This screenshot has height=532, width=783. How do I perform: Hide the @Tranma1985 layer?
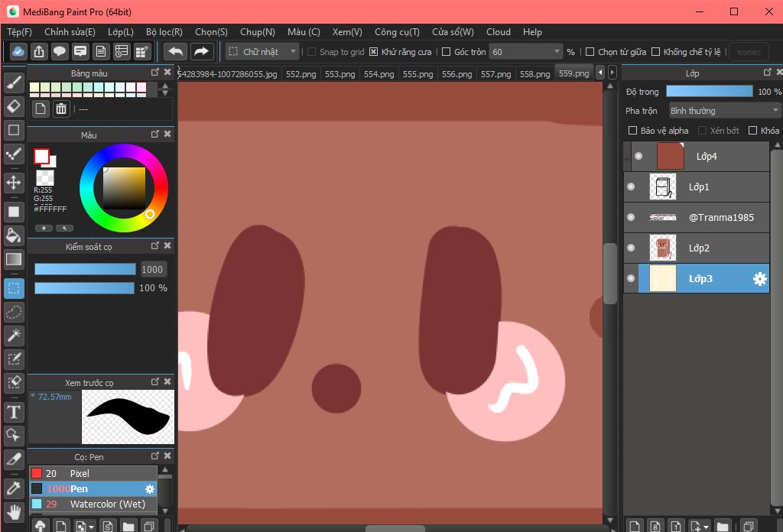(631, 217)
